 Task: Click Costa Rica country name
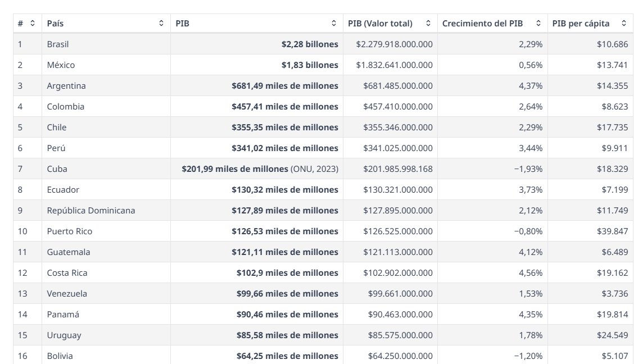tap(67, 272)
